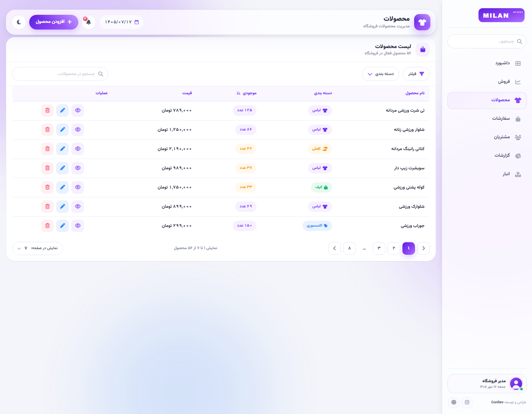532x414 pixels.
Task: Go to page ۲ in pagination
Action: click(394, 248)
